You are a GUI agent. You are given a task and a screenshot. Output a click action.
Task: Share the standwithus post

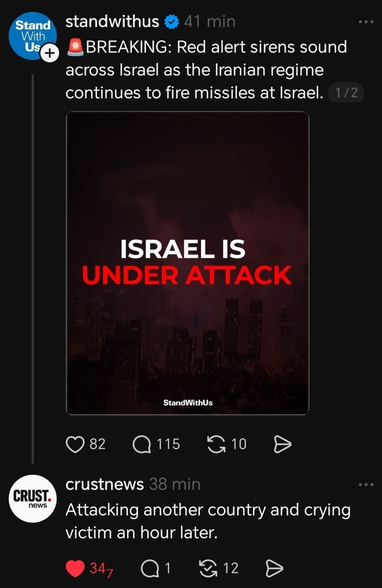(x=282, y=444)
